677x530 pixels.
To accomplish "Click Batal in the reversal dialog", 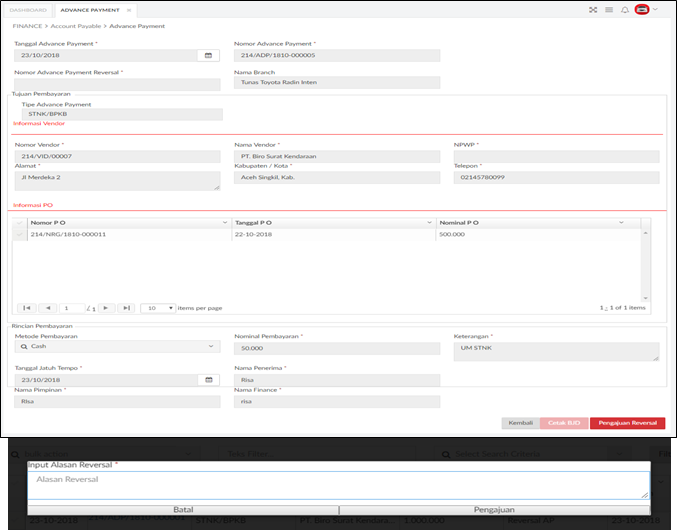I will [x=183, y=510].
